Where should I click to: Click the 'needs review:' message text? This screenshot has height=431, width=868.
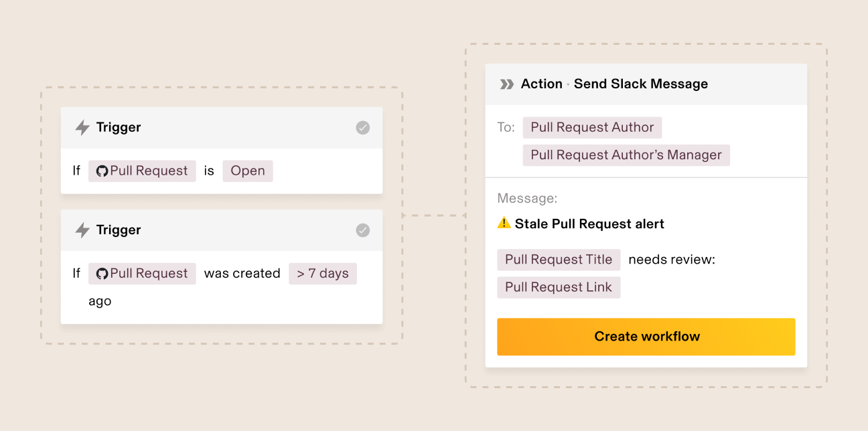click(x=672, y=260)
